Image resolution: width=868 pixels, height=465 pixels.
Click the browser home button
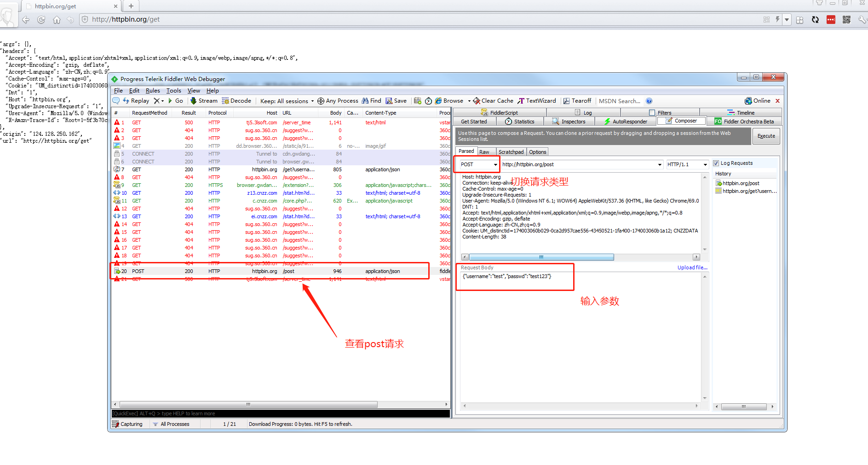click(x=57, y=20)
